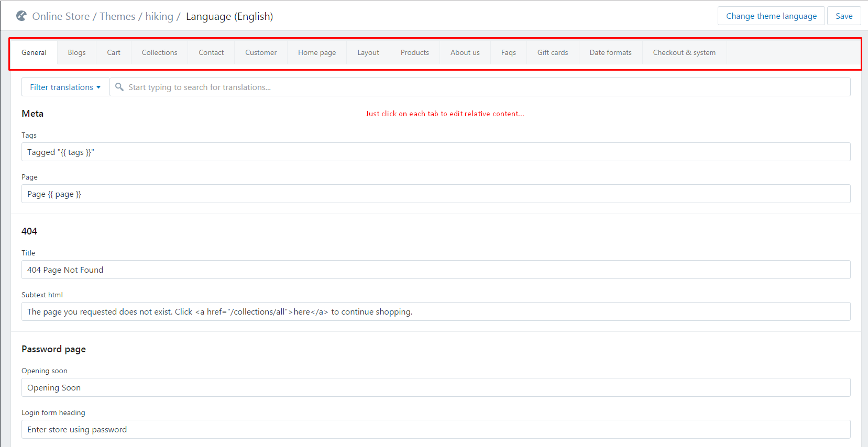Click the Subtext html input field
Viewport: 868px width, 447px height.
coord(435,311)
